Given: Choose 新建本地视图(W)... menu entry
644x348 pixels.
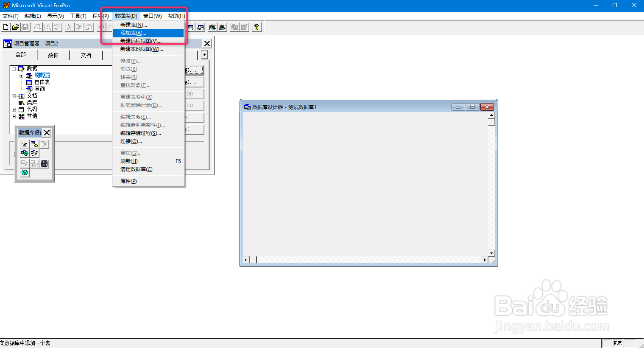Looking at the screenshot, I should coord(148,49).
